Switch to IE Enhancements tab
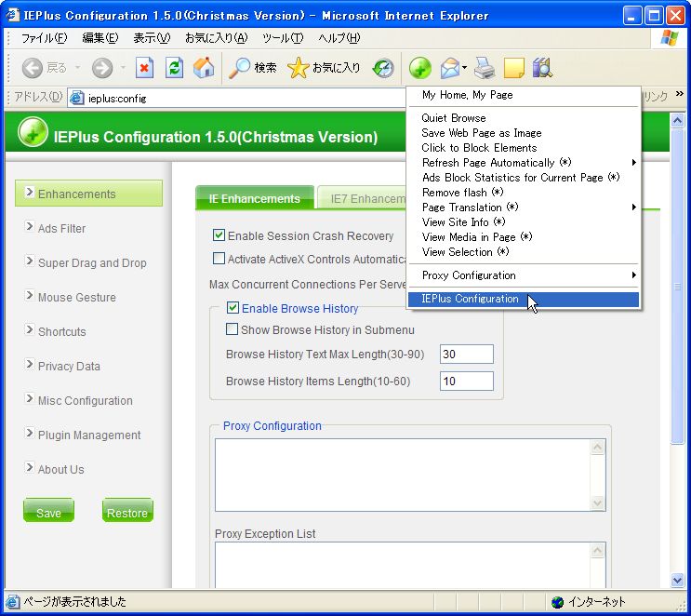Screen dimensions: 691x616 click(x=255, y=198)
